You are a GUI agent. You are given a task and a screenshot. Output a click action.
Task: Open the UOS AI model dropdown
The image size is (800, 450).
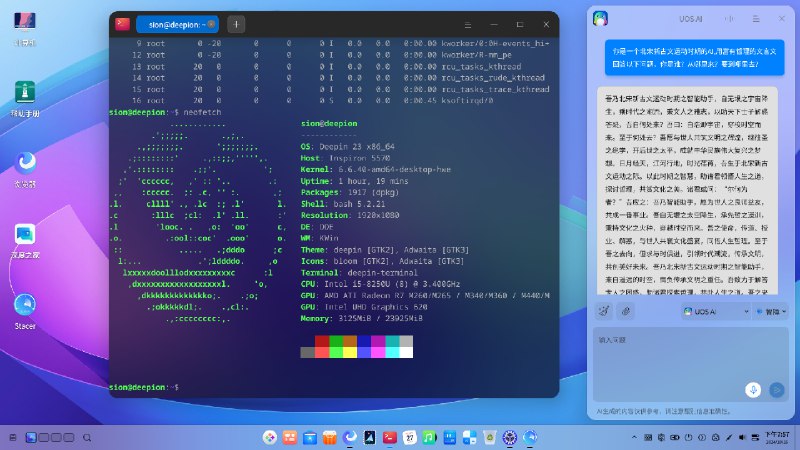(x=716, y=311)
